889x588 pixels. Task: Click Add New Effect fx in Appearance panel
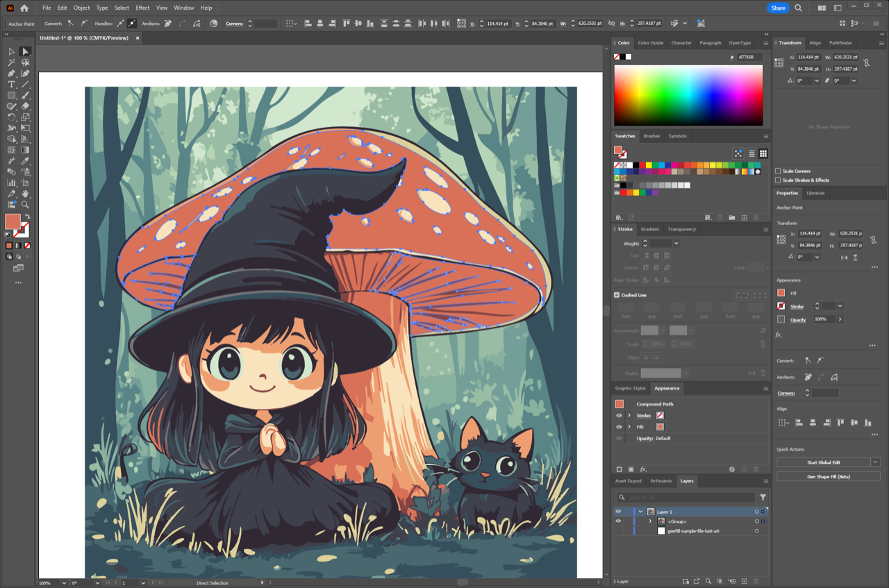[x=643, y=469]
